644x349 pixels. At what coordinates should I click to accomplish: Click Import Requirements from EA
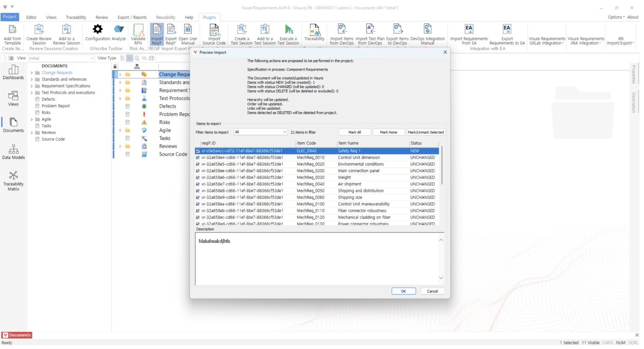pyautogui.click(x=469, y=35)
